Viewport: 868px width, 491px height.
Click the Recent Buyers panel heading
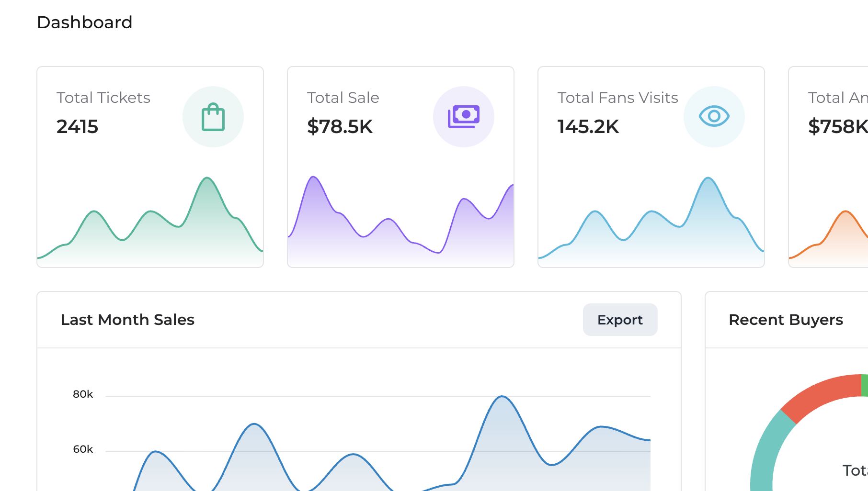786,320
